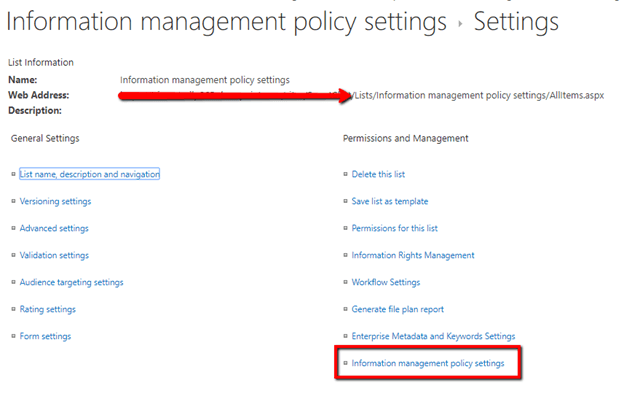Open Audience targeting settings
The width and height of the screenshot is (624, 399).
[x=72, y=282]
